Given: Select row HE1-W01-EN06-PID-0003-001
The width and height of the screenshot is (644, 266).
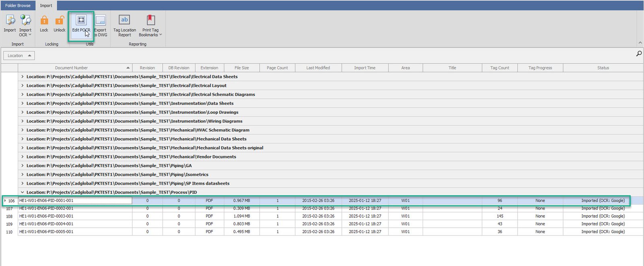Looking at the screenshot, I should 46,216.
